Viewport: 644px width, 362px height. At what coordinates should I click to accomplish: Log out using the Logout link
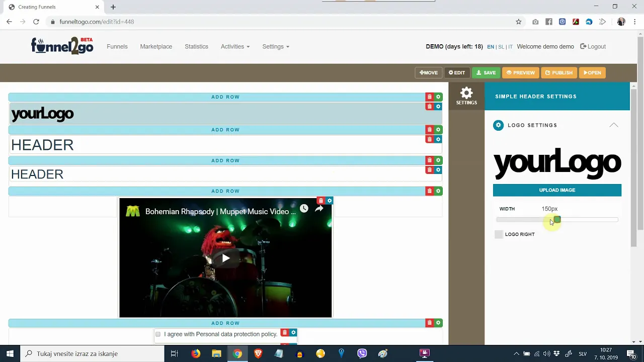pyautogui.click(x=593, y=46)
